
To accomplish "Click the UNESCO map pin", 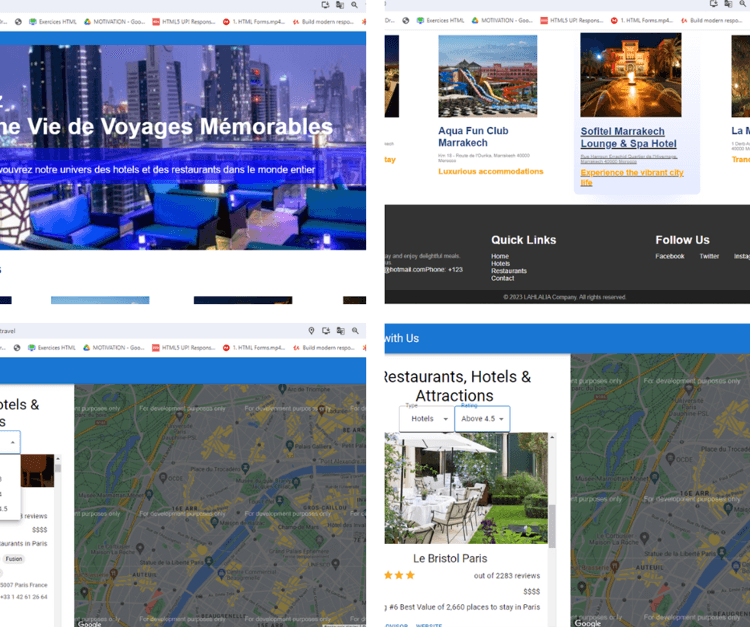I will pos(336,564).
